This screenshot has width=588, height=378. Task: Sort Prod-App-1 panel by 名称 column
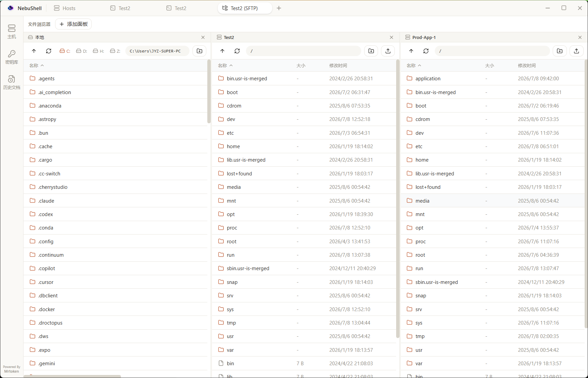tap(414, 66)
